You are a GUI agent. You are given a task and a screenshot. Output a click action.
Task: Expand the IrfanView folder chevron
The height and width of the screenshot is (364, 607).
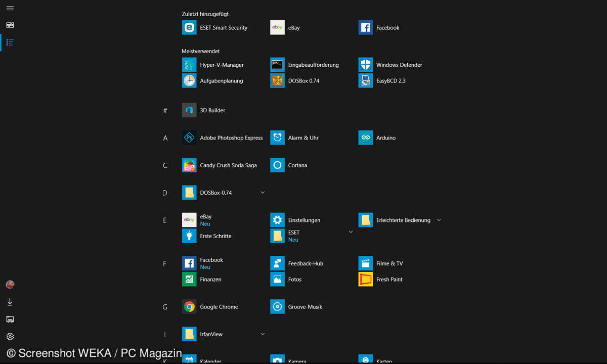263,334
